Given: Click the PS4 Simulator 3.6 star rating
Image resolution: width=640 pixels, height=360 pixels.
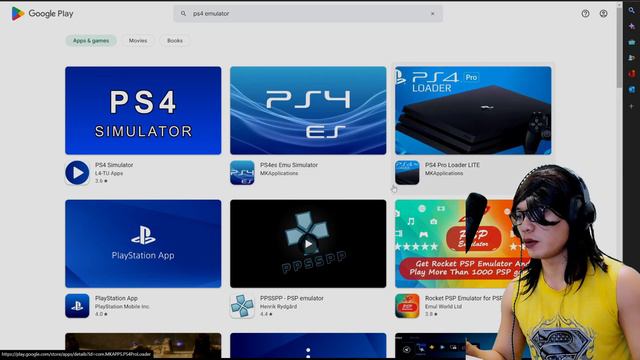Looking at the screenshot, I should [x=101, y=181].
